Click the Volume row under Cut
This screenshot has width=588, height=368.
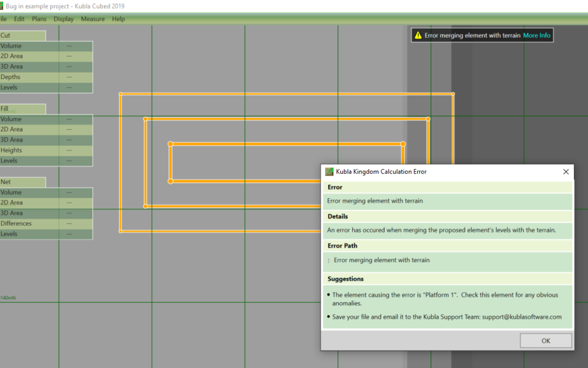[46, 46]
